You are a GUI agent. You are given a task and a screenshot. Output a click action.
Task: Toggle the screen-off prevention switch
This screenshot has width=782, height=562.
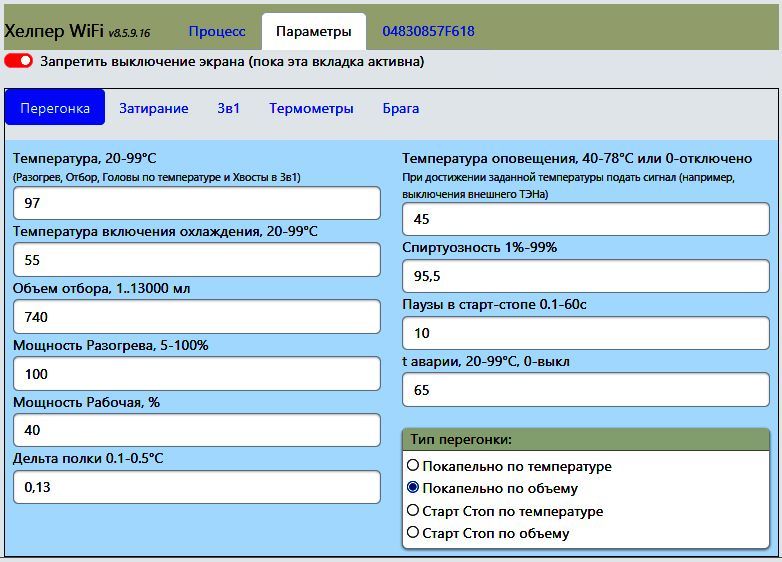click(x=19, y=61)
